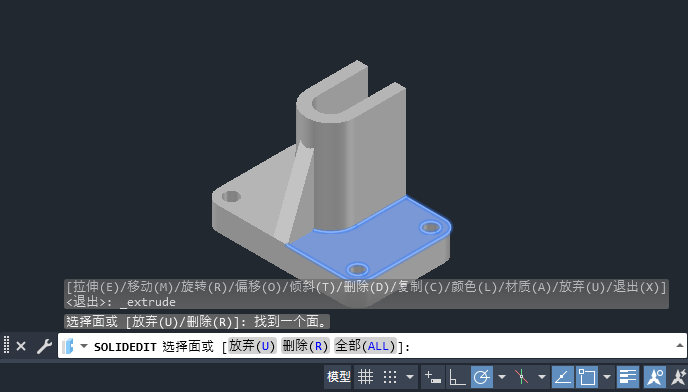Pick the right hole on blue face
The width and height of the screenshot is (688, 392).
tap(430, 227)
